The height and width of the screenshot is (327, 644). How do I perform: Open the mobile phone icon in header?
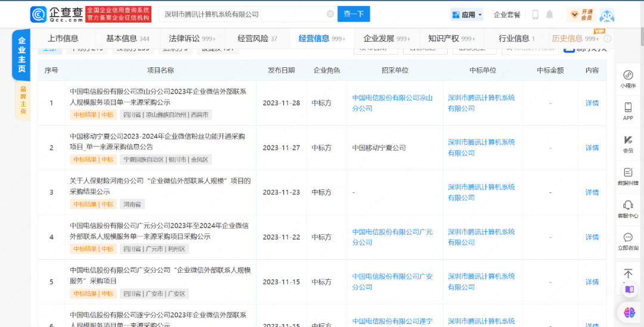click(535, 14)
